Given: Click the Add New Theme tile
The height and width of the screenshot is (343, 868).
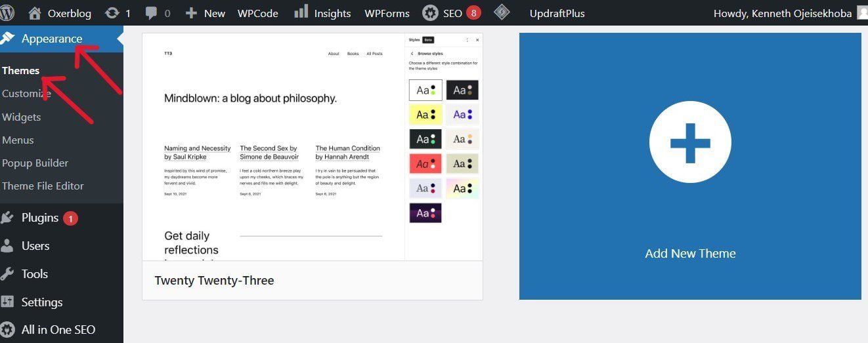Looking at the screenshot, I should click(x=690, y=167).
